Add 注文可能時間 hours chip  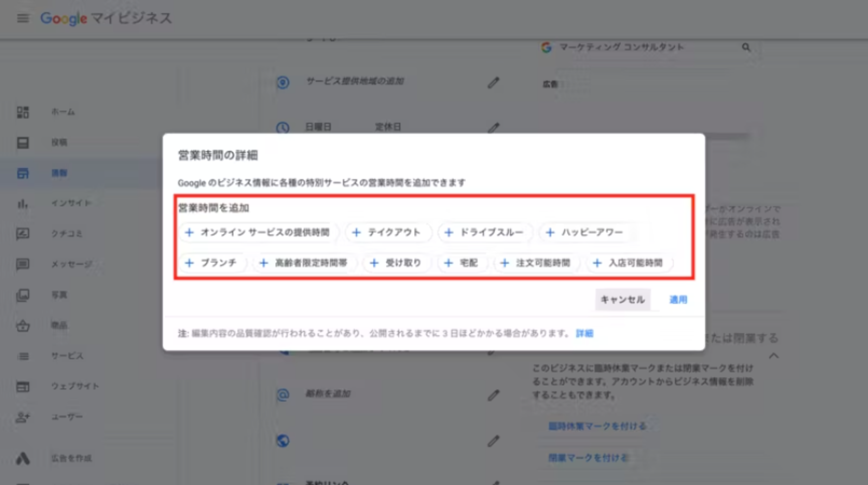click(x=537, y=263)
